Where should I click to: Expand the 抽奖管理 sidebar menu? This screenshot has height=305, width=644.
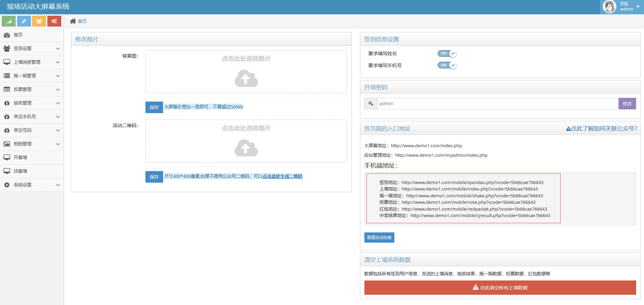[32, 103]
